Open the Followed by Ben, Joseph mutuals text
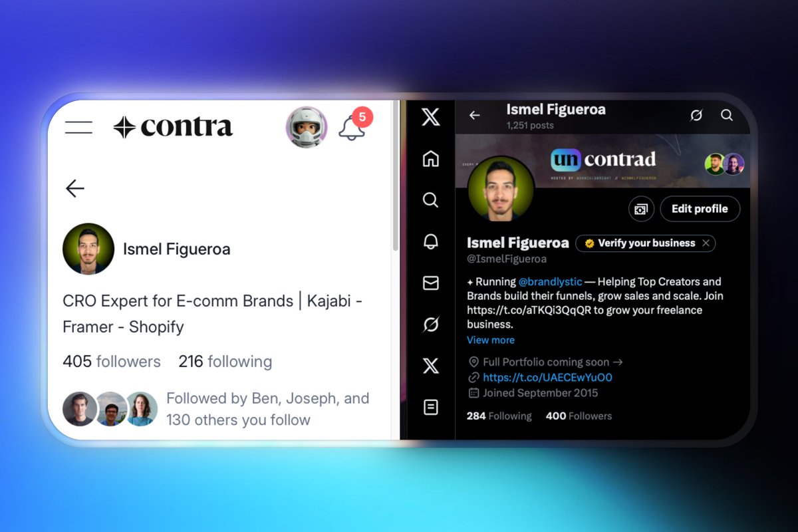Viewport: 798px width, 532px height. [267, 409]
